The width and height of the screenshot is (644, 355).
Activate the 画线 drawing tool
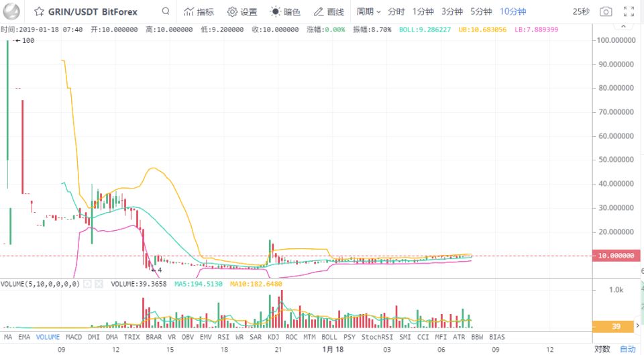click(x=329, y=12)
